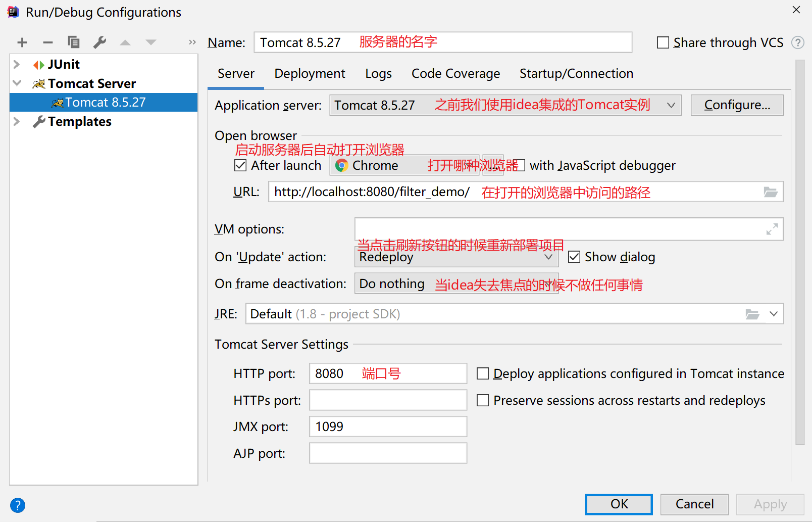Toggle the Show dialog checkbox
Screen dimensions: 812x522
[574, 257]
